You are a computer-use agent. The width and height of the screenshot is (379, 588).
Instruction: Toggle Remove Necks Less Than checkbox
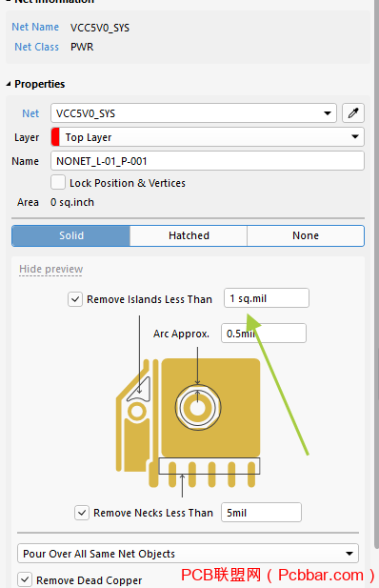[82, 513]
